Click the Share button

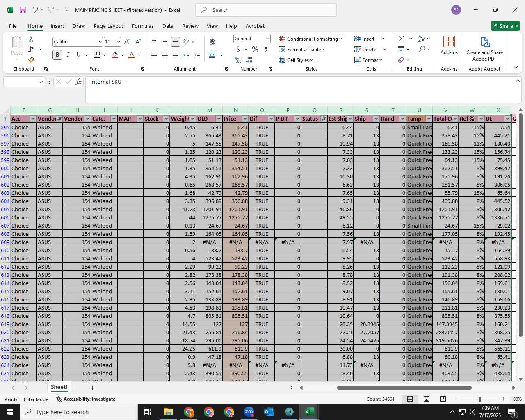pos(505,26)
